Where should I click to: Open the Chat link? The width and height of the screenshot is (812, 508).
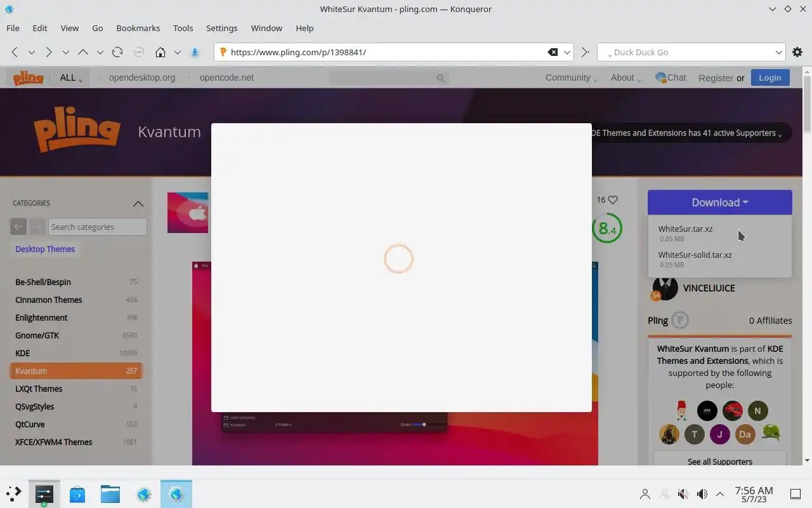[x=671, y=77]
